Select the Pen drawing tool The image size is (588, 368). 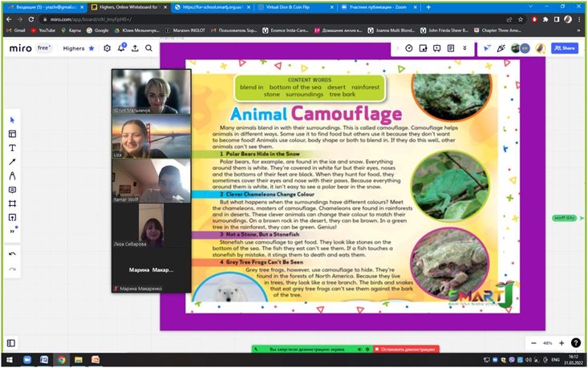point(12,176)
